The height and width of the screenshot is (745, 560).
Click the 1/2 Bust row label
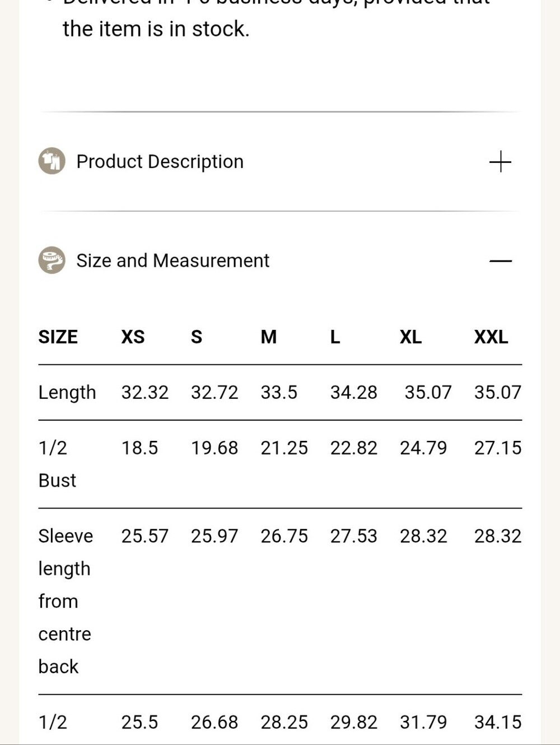[57, 464]
